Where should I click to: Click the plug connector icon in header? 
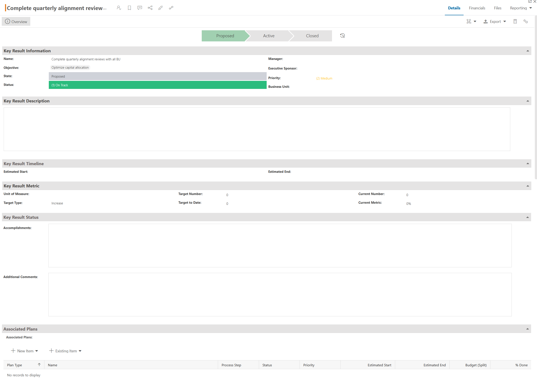click(161, 8)
